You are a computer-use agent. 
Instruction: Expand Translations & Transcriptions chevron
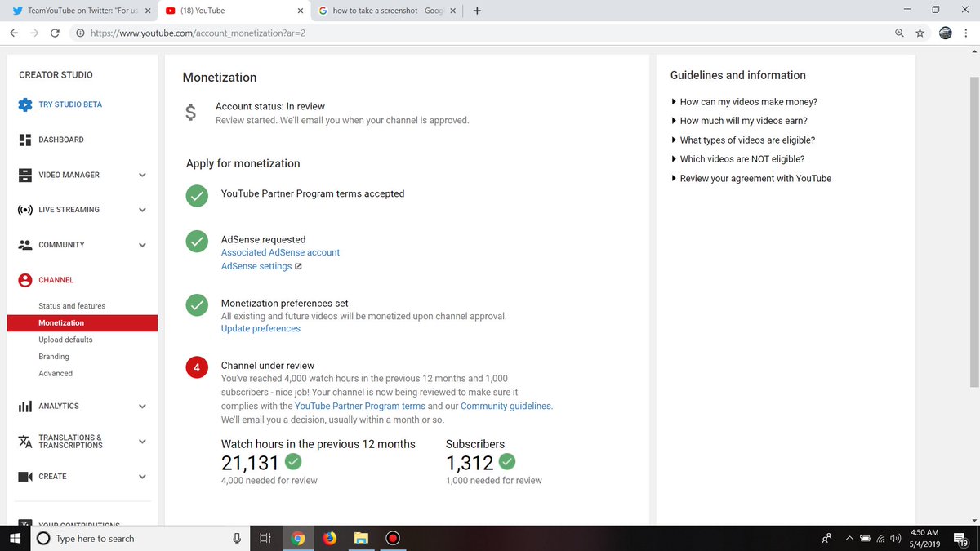pyautogui.click(x=142, y=442)
